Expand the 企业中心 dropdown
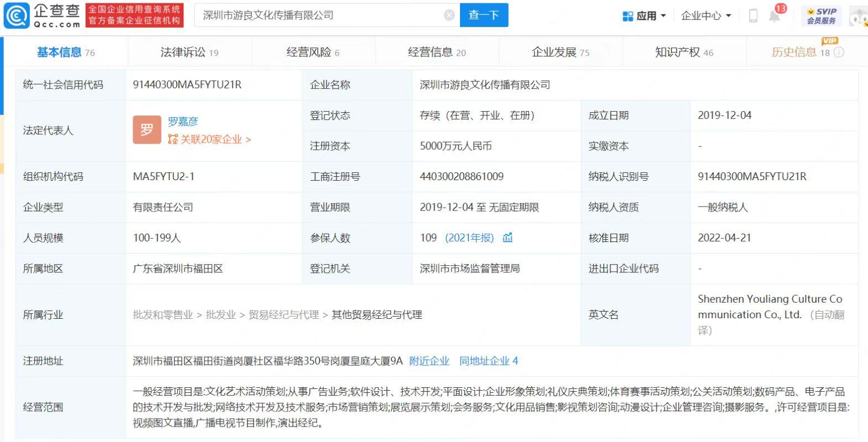Screen dimensions: 868x442 coord(706,16)
